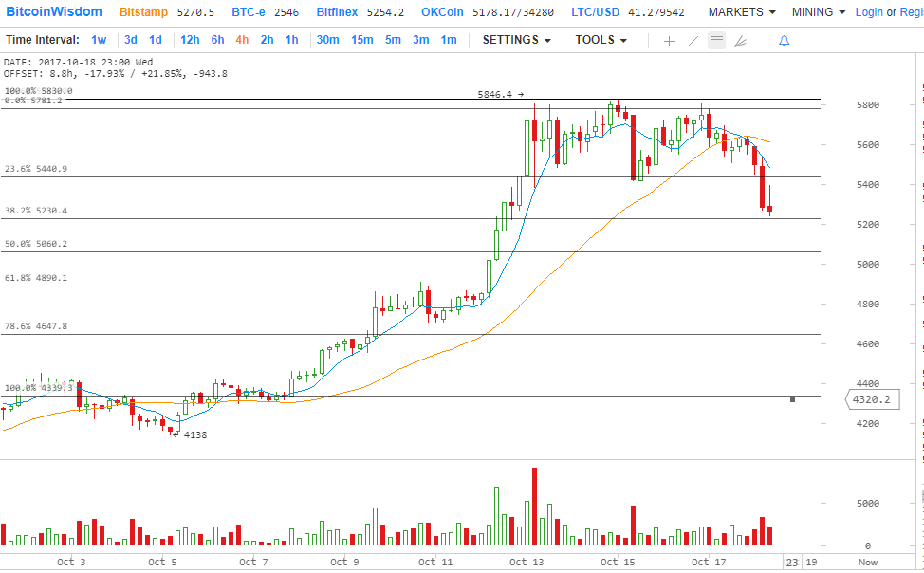Click the price alert bell icon
This screenshot has width=924, height=573.
coord(784,41)
